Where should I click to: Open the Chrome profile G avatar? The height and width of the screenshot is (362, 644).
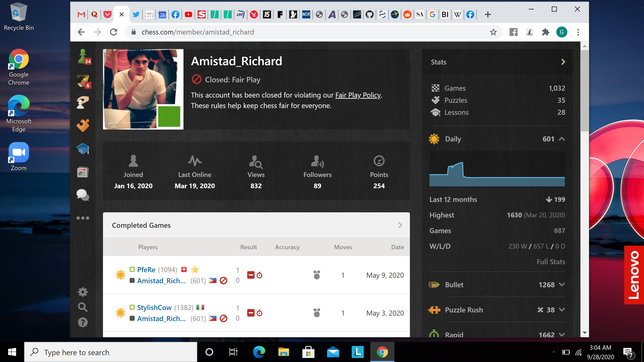[562, 32]
